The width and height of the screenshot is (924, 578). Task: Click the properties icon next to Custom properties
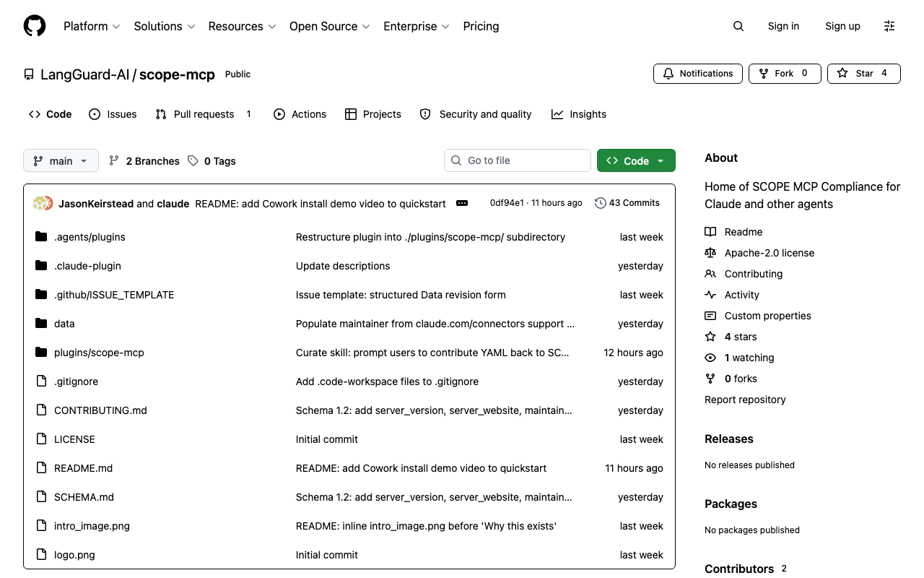[x=710, y=316]
